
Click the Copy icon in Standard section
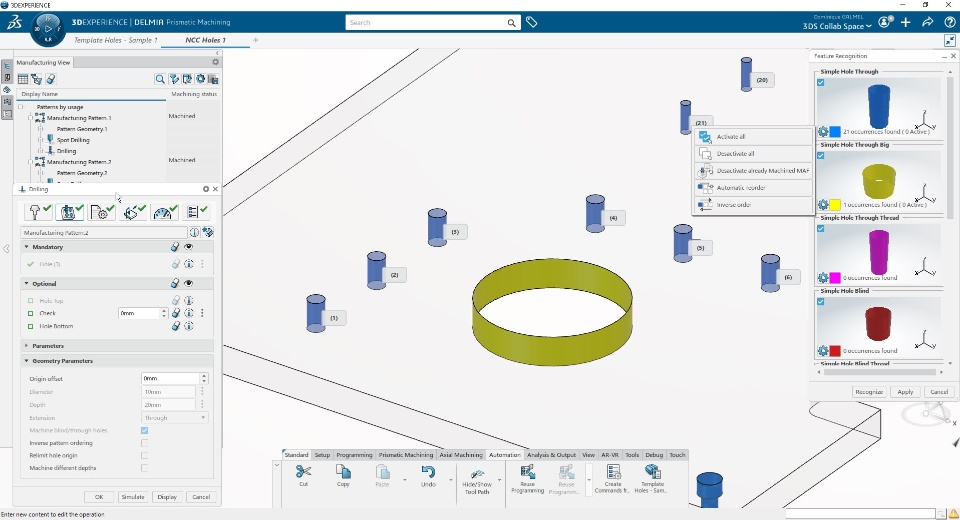pyautogui.click(x=343, y=472)
